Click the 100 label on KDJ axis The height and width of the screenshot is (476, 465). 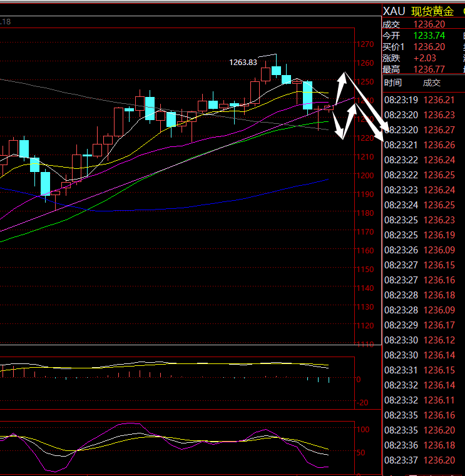point(364,430)
